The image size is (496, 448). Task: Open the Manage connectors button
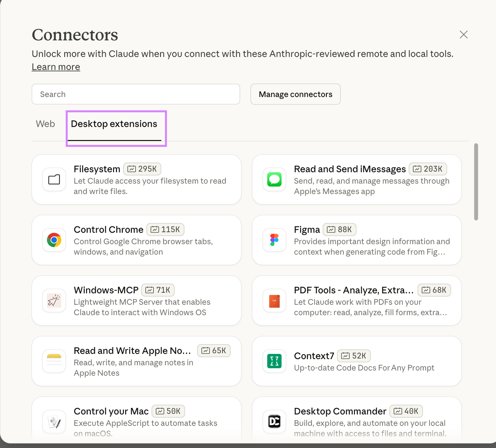296,94
